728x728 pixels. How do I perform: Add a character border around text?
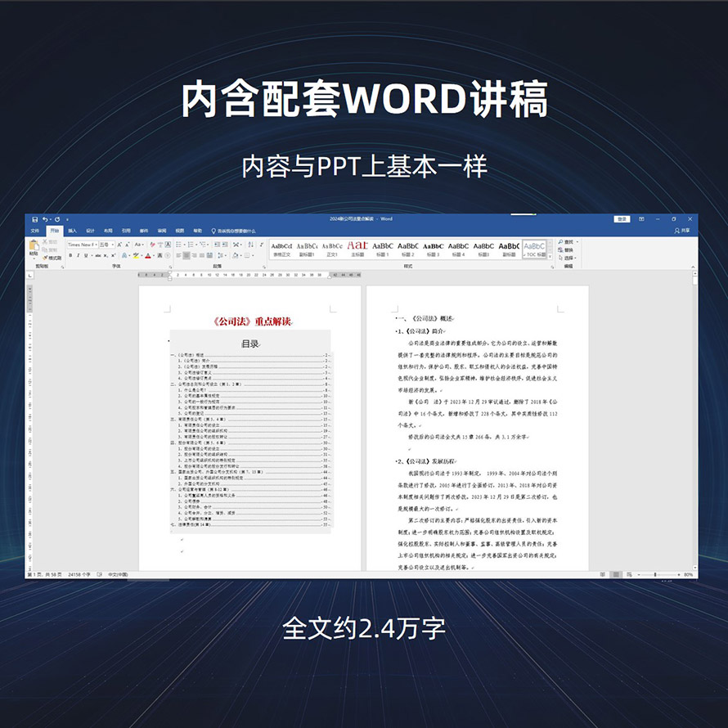168,245
